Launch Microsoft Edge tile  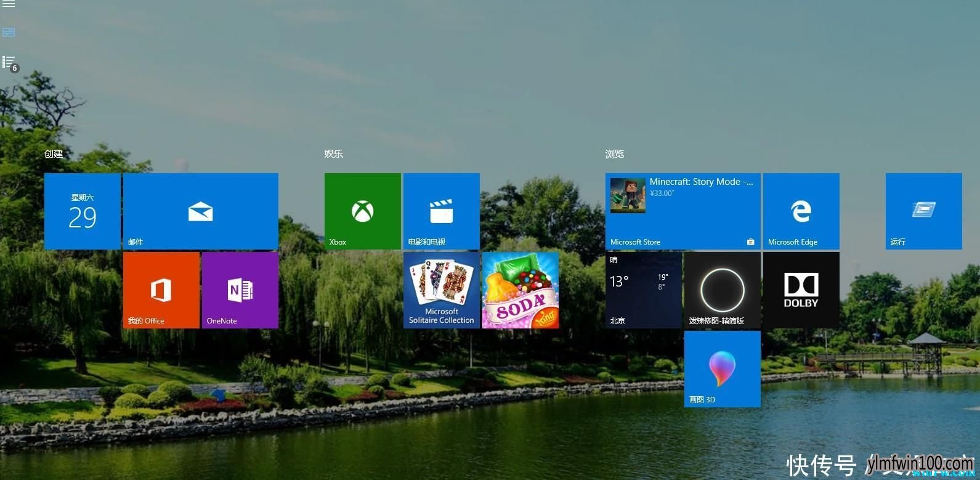point(801,211)
